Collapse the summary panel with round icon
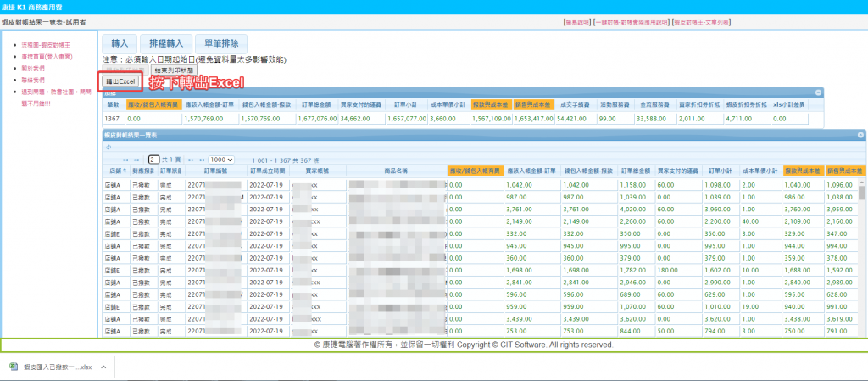 click(818, 92)
